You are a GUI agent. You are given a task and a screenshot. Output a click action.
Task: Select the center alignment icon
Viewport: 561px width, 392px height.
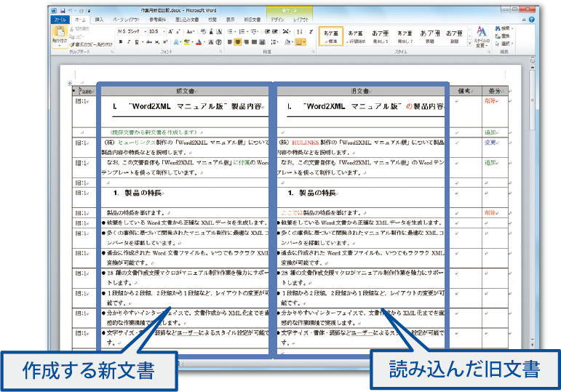pyautogui.click(x=237, y=42)
